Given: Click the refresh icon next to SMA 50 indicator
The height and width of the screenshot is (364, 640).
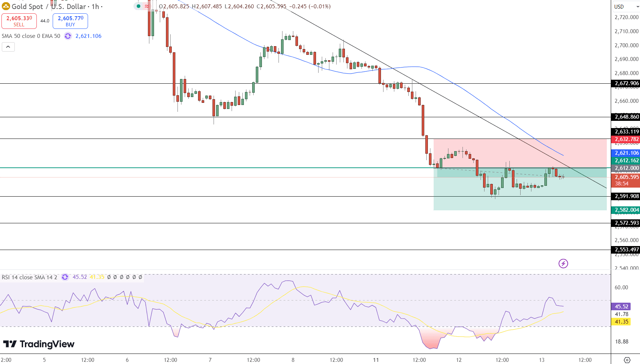Looking at the screenshot, I should [x=68, y=36].
